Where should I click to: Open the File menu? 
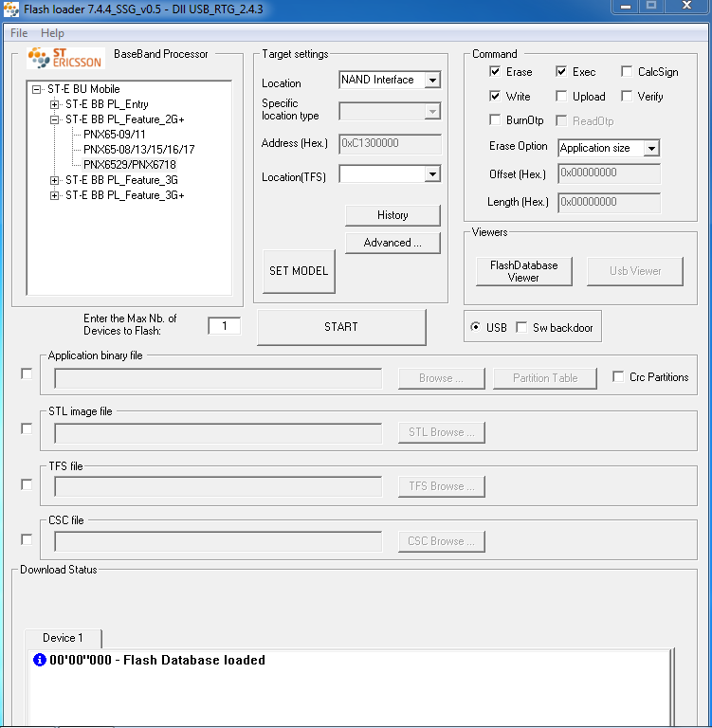(x=19, y=33)
